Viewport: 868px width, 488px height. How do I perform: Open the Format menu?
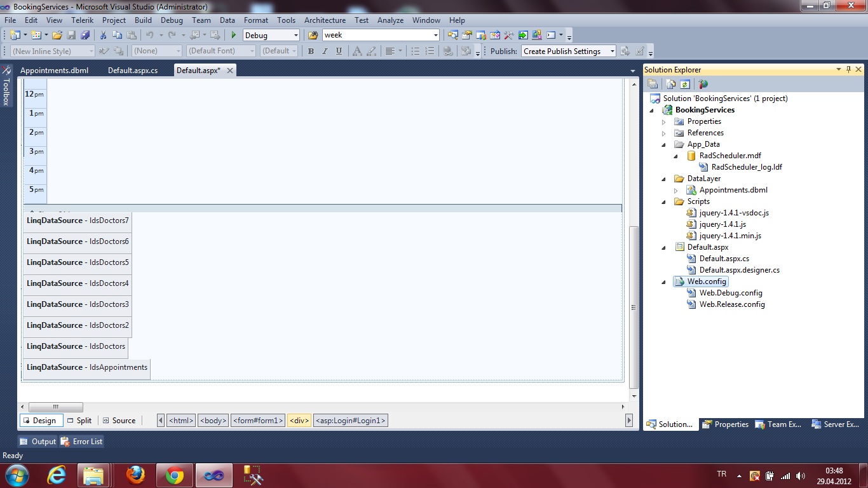(x=256, y=20)
